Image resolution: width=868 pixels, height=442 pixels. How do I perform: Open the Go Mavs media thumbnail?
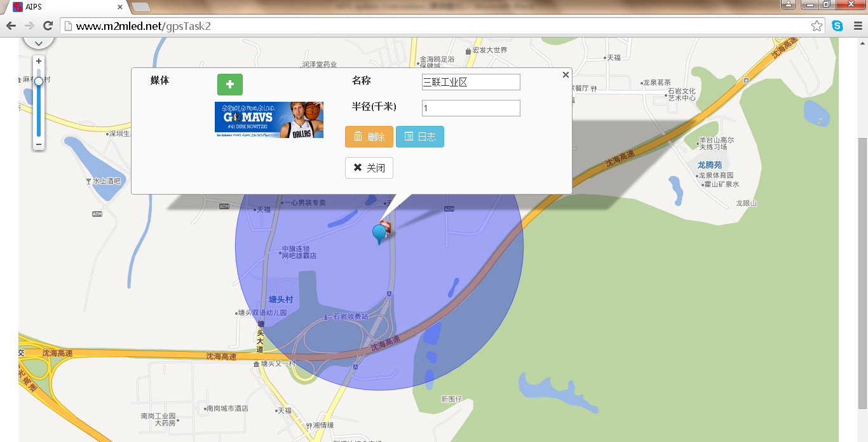(x=269, y=120)
